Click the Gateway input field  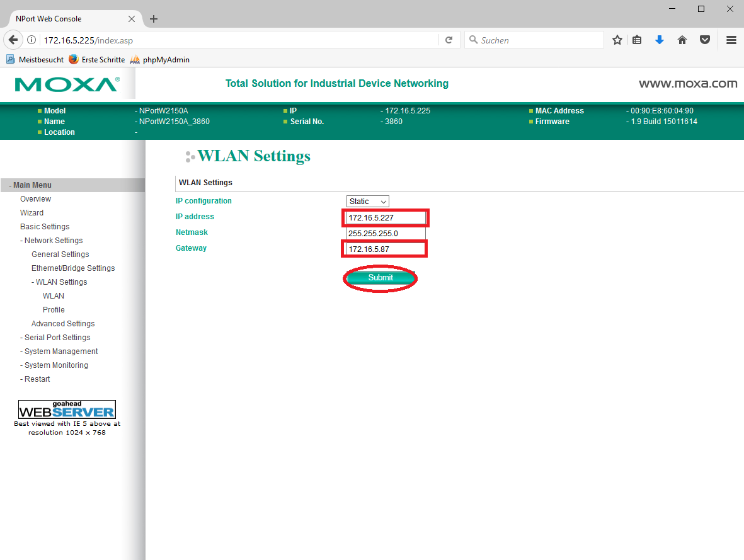(x=384, y=249)
